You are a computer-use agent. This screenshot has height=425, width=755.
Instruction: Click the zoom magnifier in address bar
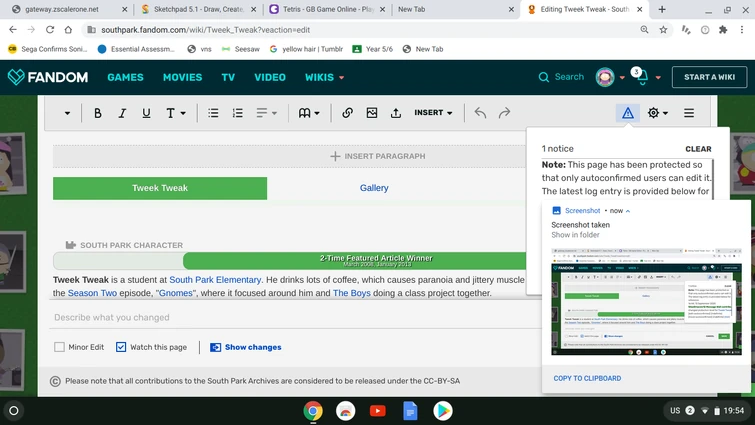(644, 30)
